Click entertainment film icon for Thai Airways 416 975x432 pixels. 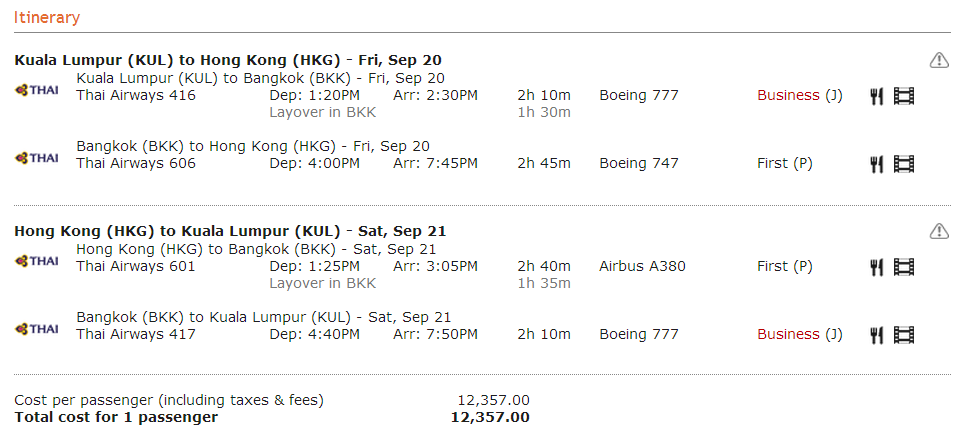pos(904,96)
